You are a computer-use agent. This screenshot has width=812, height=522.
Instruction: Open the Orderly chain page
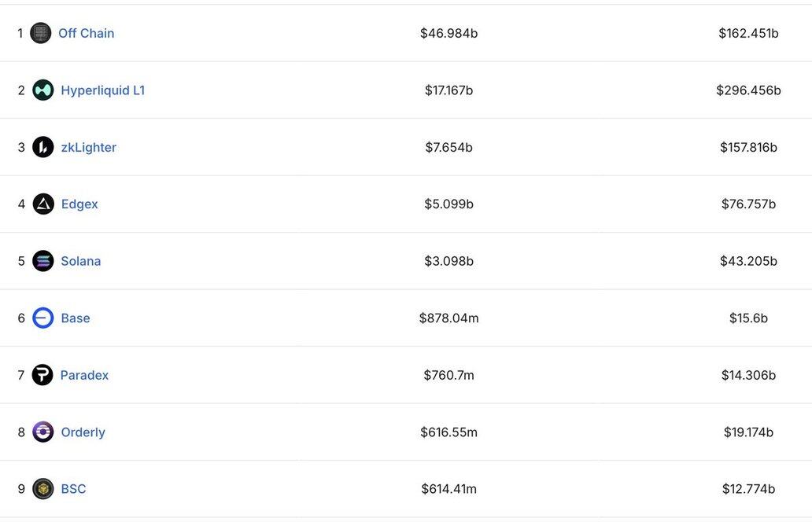point(83,432)
